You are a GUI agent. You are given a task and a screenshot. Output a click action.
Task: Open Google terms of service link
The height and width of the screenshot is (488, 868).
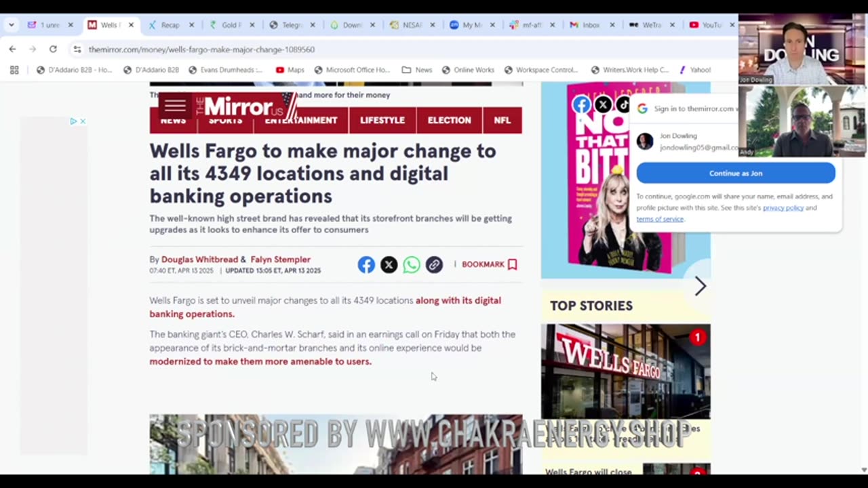pos(660,219)
